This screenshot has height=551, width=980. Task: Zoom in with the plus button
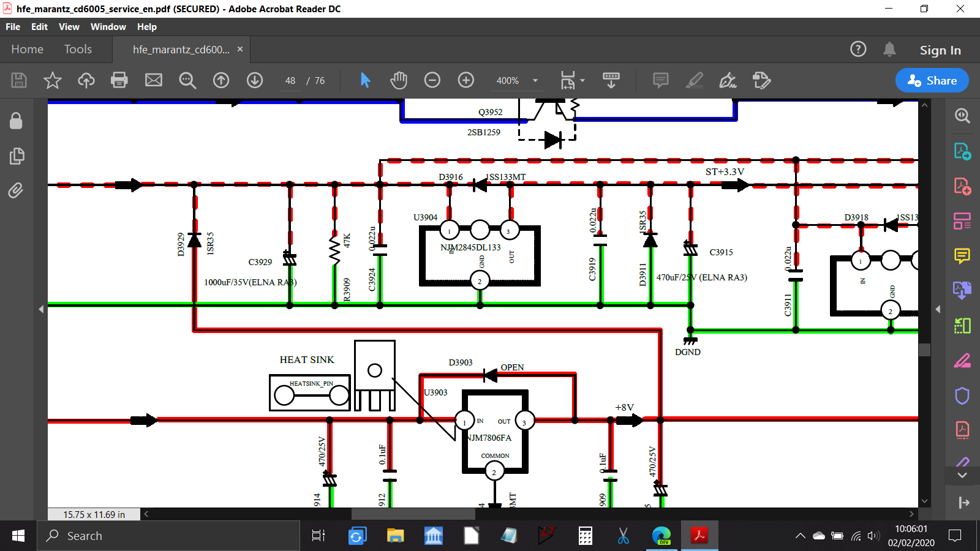[466, 80]
